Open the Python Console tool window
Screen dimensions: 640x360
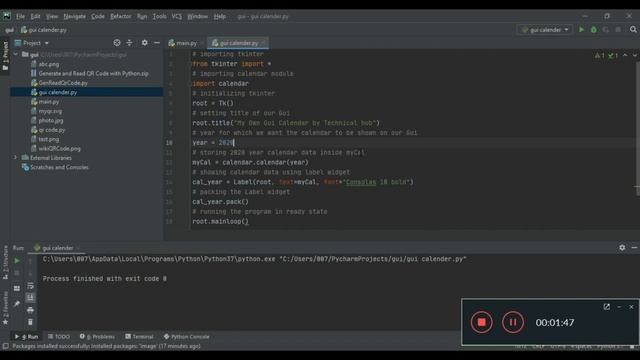point(186,337)
